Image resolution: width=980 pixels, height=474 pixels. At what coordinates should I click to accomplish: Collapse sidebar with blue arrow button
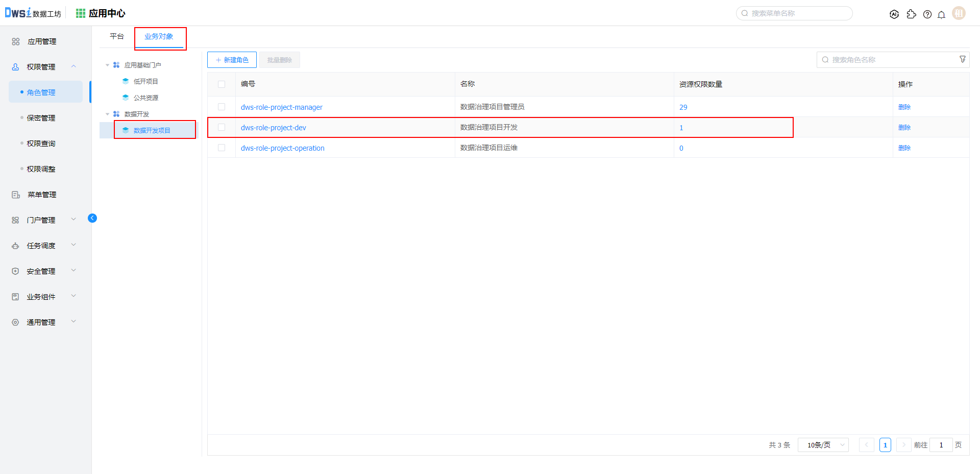point(92,218)
